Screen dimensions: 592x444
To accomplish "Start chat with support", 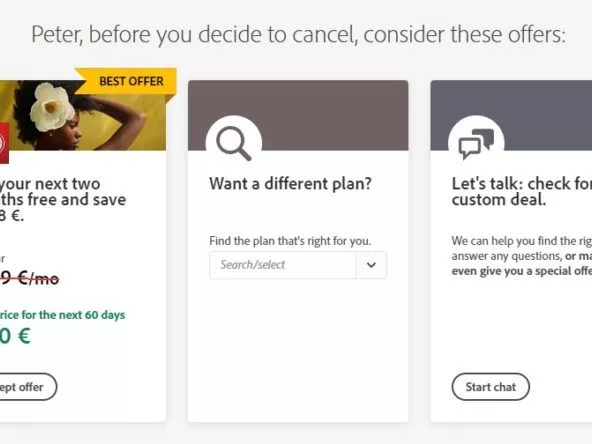I will (490, 387).
